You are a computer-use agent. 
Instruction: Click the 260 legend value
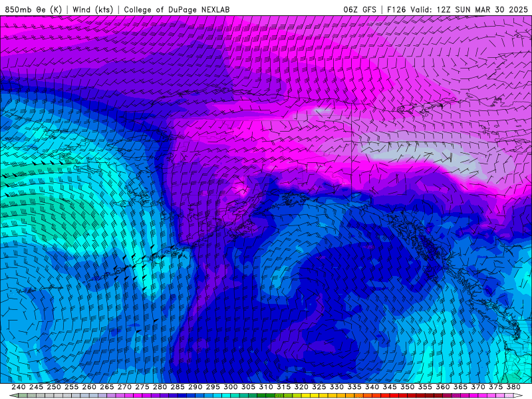[89, 387]
